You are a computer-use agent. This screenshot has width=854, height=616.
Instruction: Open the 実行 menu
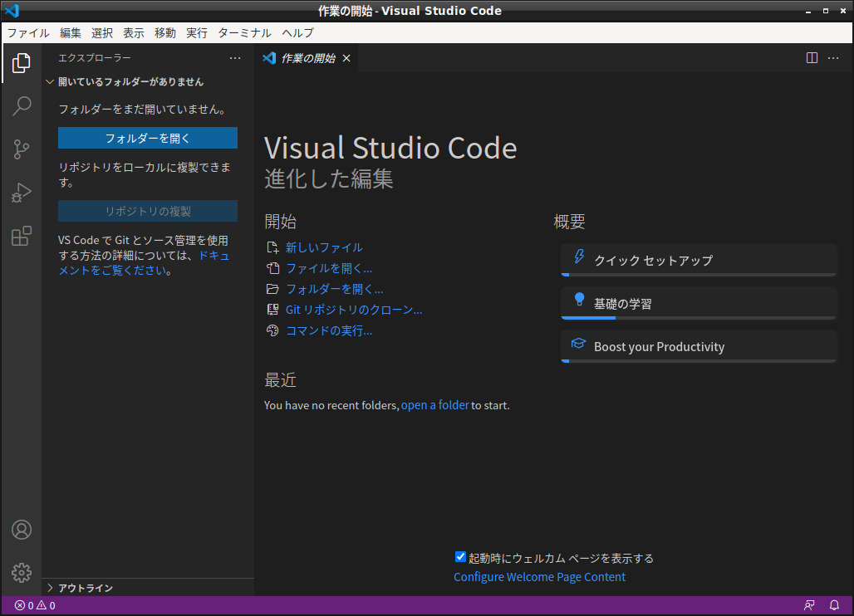point(197,32)
